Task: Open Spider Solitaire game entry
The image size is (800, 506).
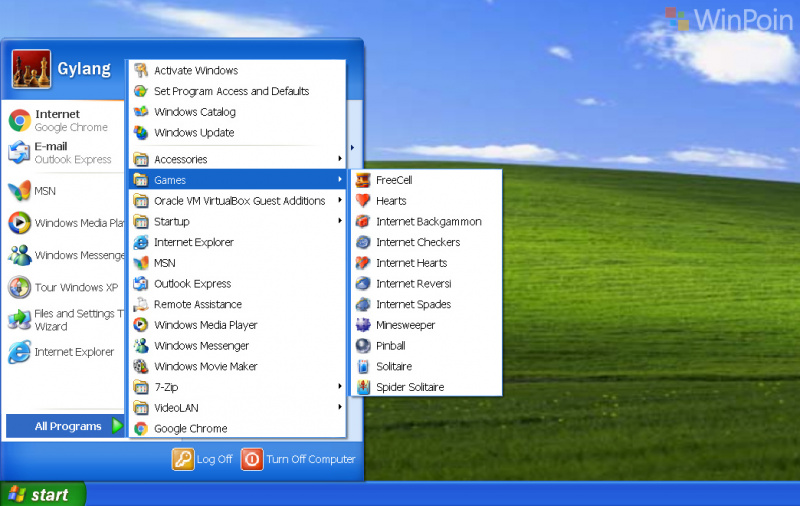Action: [426, 387]
